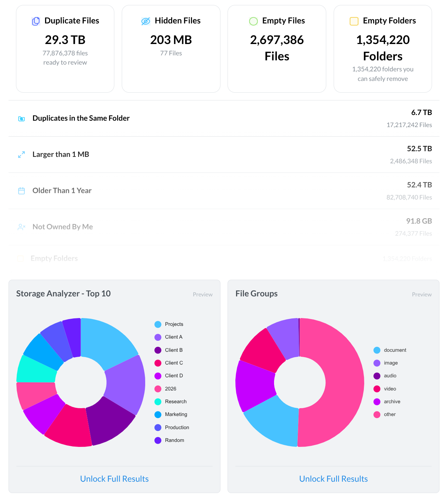Screen dimensions: 448x498
Task: Select the Not Owned By Me person icon
Action: pos(21,227)
